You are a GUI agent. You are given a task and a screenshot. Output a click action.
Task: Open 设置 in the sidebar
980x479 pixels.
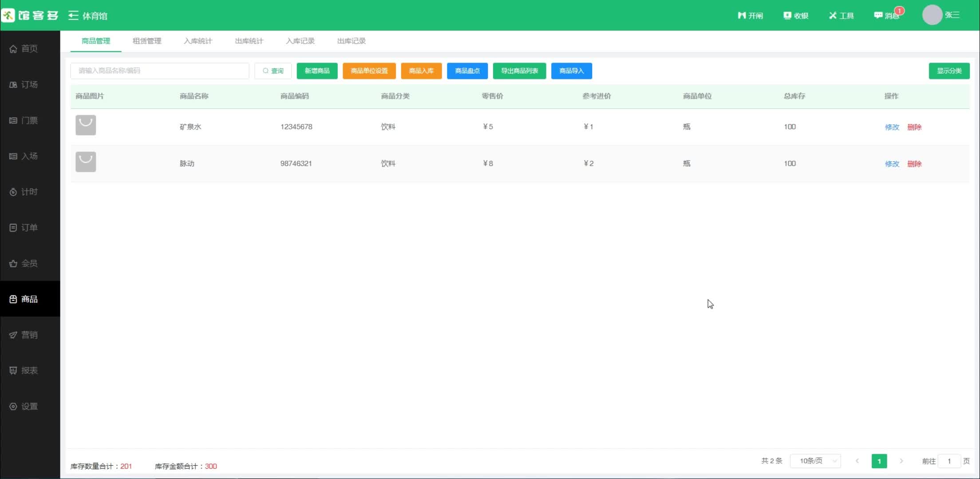pos(30,406)
